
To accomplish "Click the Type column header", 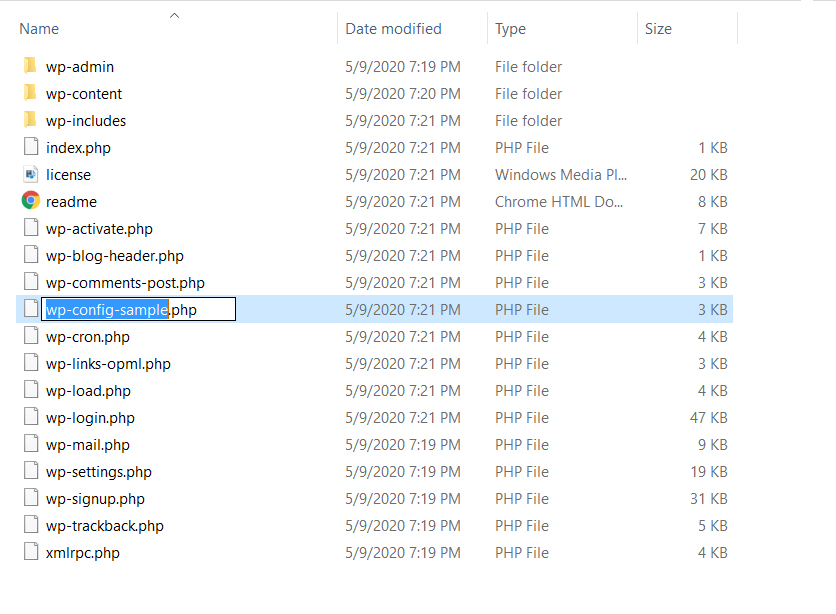I will coord(510,29).
